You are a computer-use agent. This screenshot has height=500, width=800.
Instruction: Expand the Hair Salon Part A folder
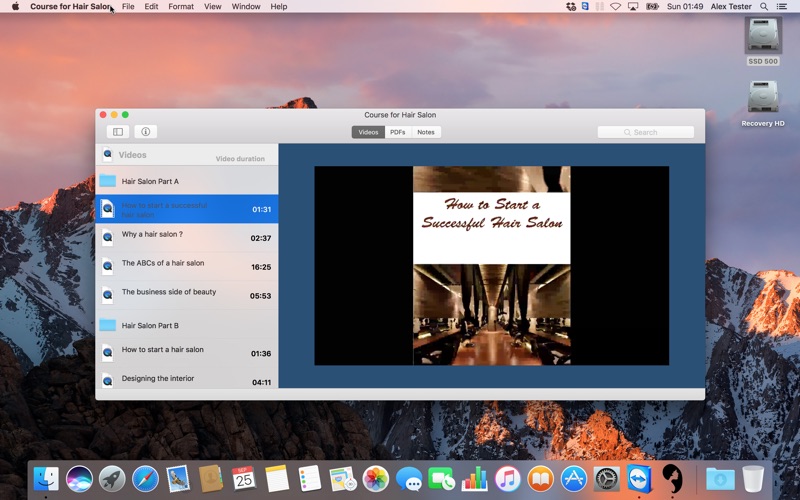point(187,181)
